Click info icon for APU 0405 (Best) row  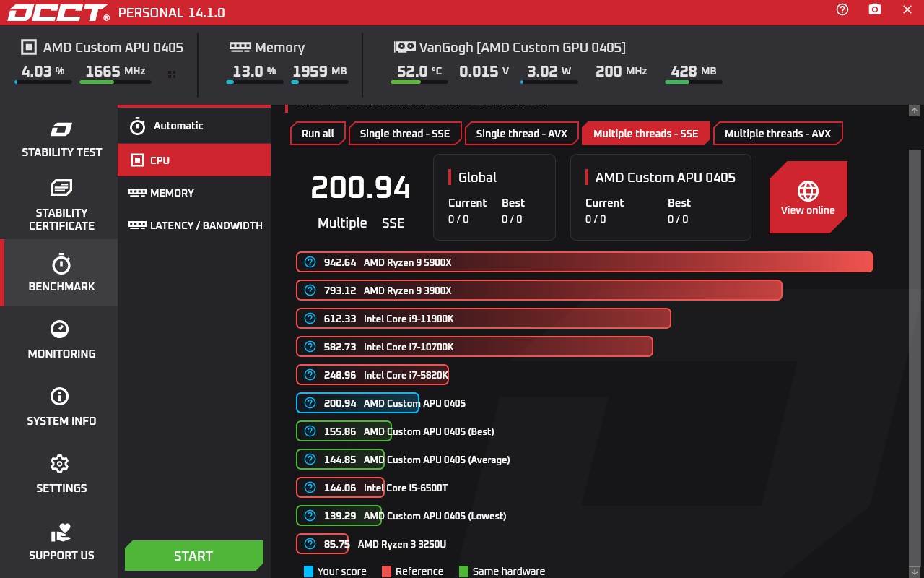(x=310, y=431)
